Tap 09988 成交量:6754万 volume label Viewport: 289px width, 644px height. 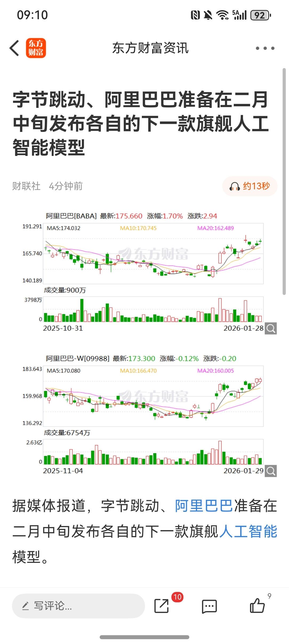pyautogui.click(x=67, y=433)
